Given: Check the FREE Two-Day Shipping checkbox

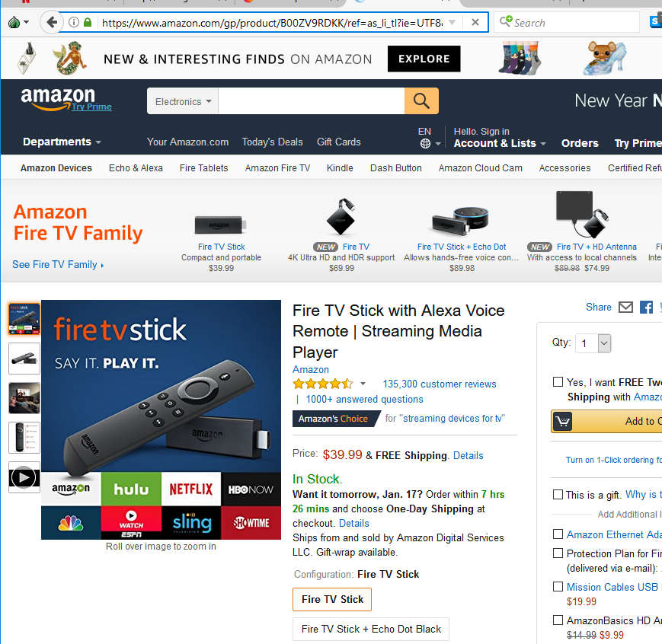Looking at the screenshot, I should pyautogui.click(x=558, y=382).
